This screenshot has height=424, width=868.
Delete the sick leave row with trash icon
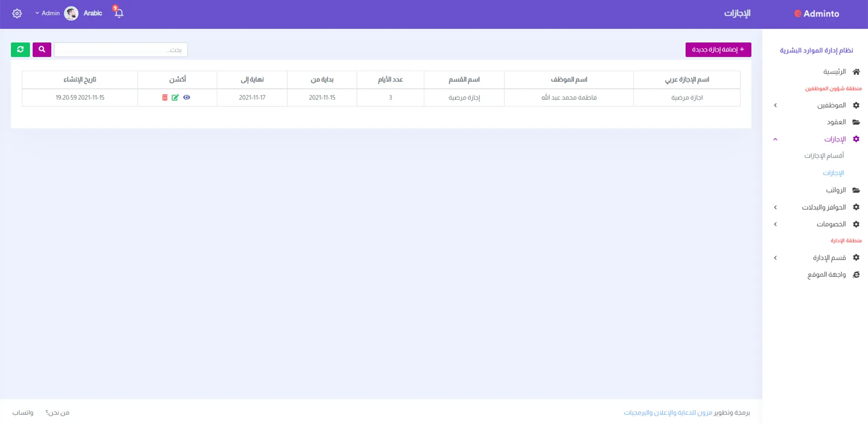click(x=165, y=97)
